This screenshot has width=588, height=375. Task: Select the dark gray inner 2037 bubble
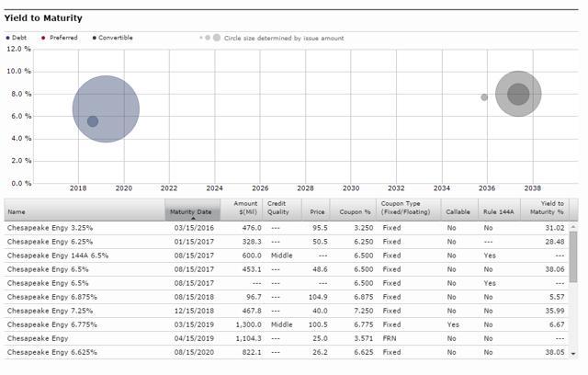tap(518, 94)
